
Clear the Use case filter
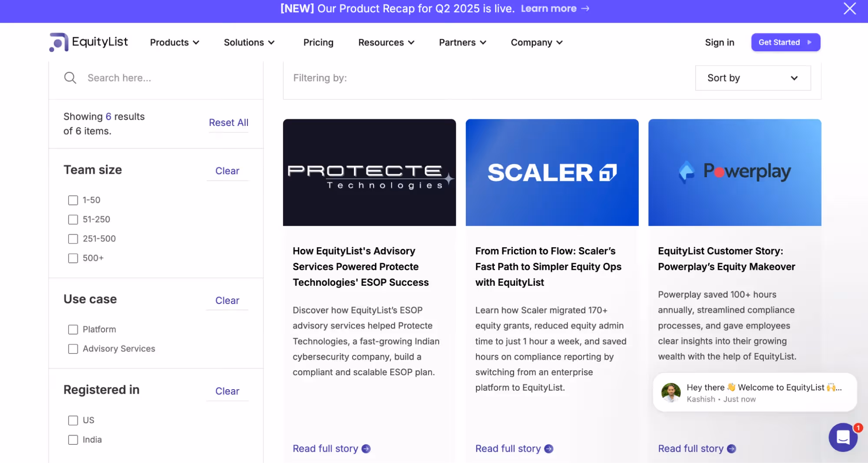[x=227, y=300]
